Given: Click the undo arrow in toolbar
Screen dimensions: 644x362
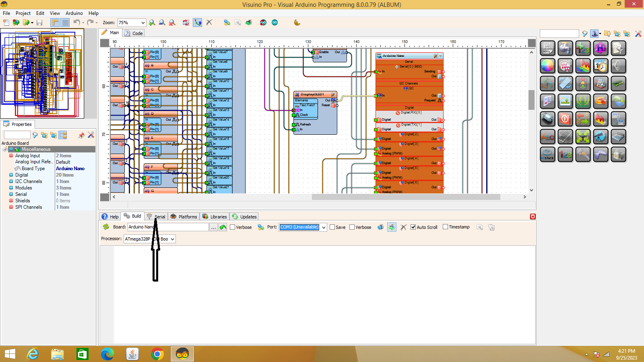Looking at the screenshot, I should tap(76, 23).
